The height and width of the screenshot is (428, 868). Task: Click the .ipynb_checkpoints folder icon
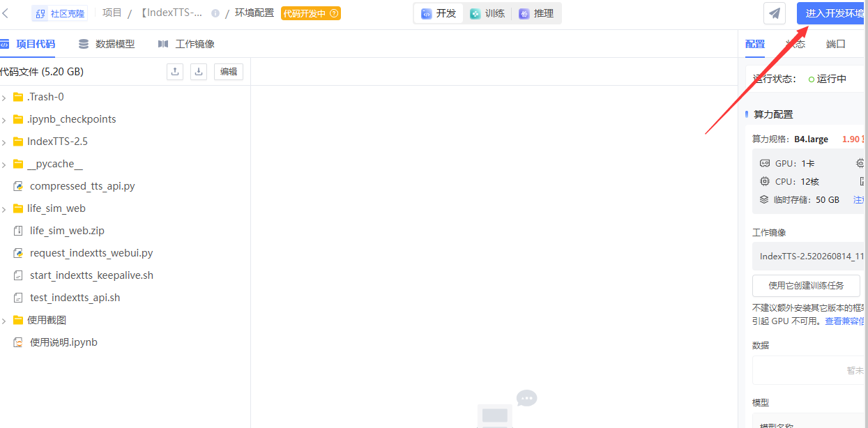coord(18,119)
